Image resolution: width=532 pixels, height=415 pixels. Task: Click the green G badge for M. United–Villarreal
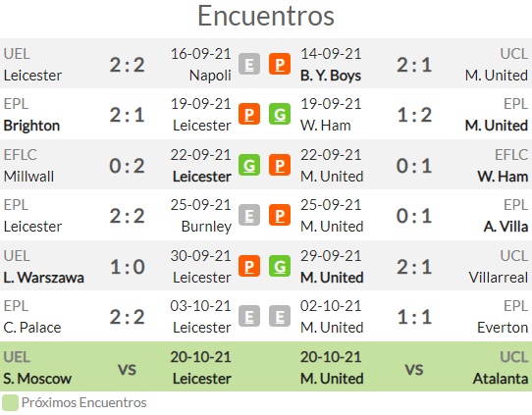click(280, 266)
